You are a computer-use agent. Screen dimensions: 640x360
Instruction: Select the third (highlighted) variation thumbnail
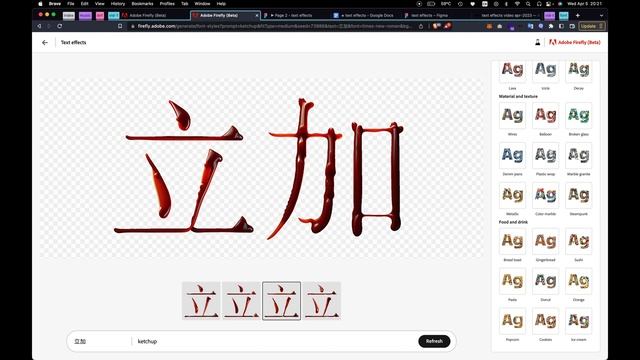click(x=282, y=301)
